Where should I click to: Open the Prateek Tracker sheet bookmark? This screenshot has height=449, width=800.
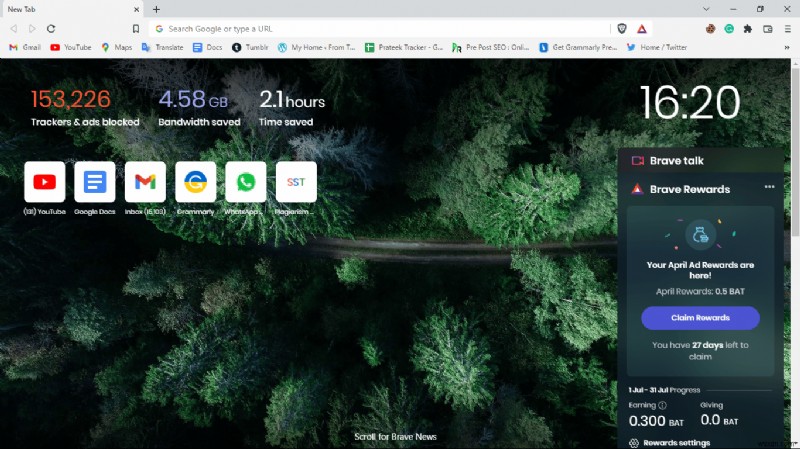404,47
